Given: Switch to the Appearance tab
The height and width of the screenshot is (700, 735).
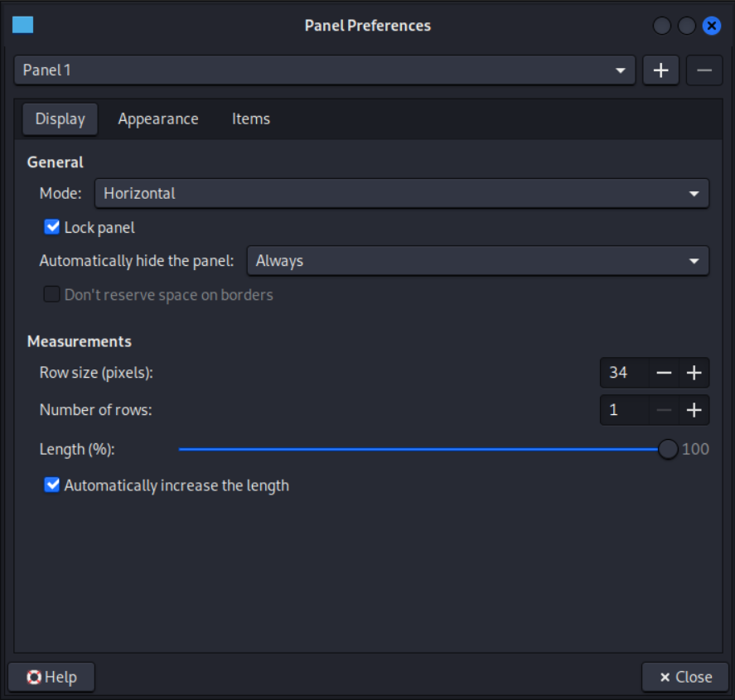Looking at the screenshot, I should click(x=157, y=119).
